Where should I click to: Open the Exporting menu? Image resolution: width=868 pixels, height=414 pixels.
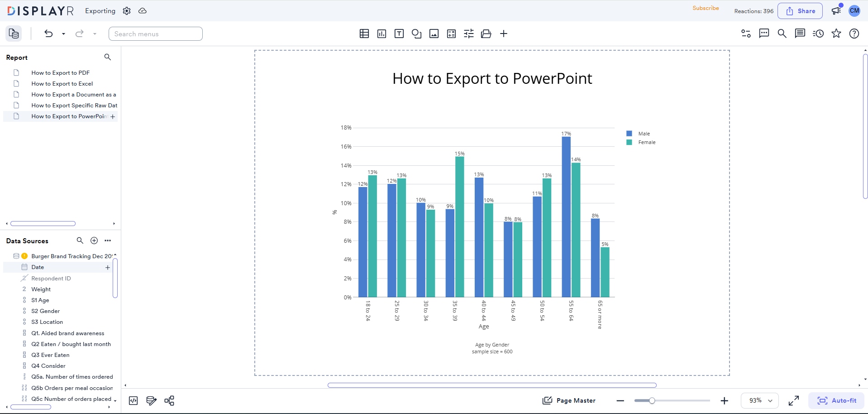coord(100,10)
